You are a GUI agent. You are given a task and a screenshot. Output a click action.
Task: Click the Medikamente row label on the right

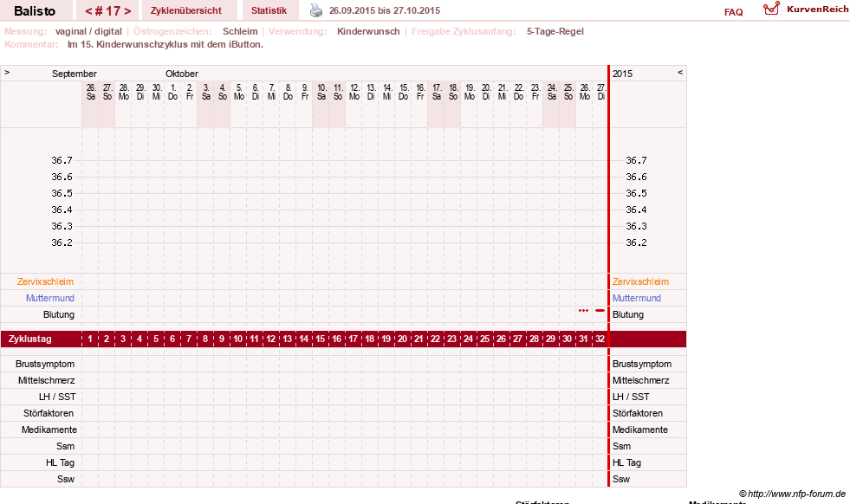tap(639, 430)
